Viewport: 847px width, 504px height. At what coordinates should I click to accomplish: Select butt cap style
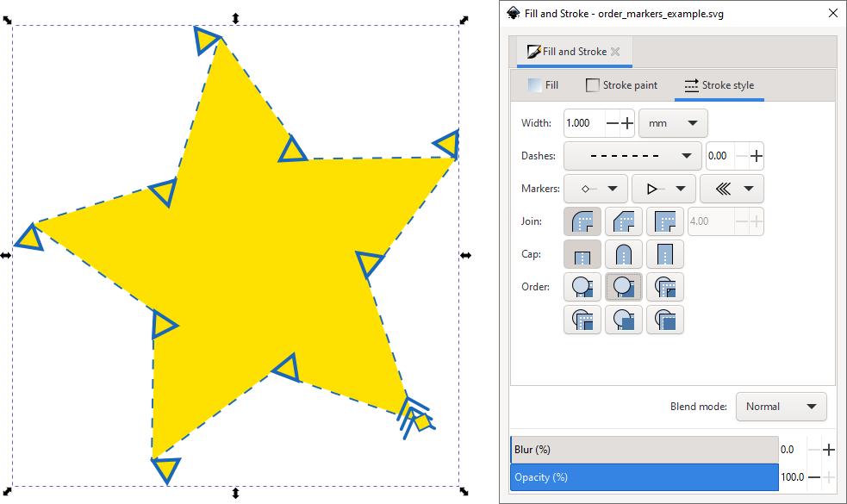click(582, 254)
